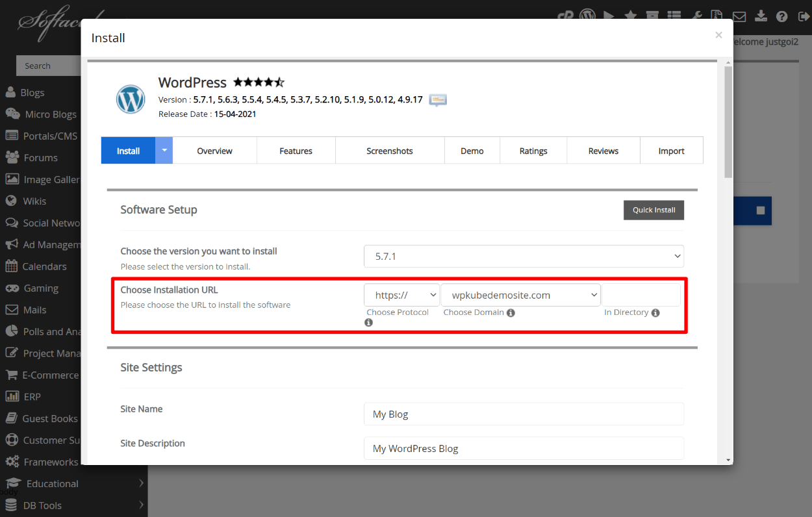Open the wpkubedemosite.com domain dropdown
The image size is (812, 517).
click(x=520, y=295)
